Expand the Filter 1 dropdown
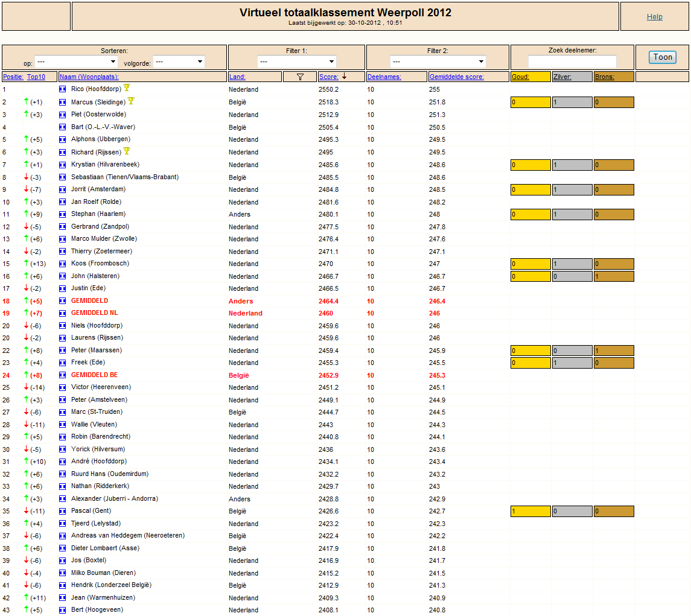The height and width of the screenshot is (616, 691). pos(296,62)
